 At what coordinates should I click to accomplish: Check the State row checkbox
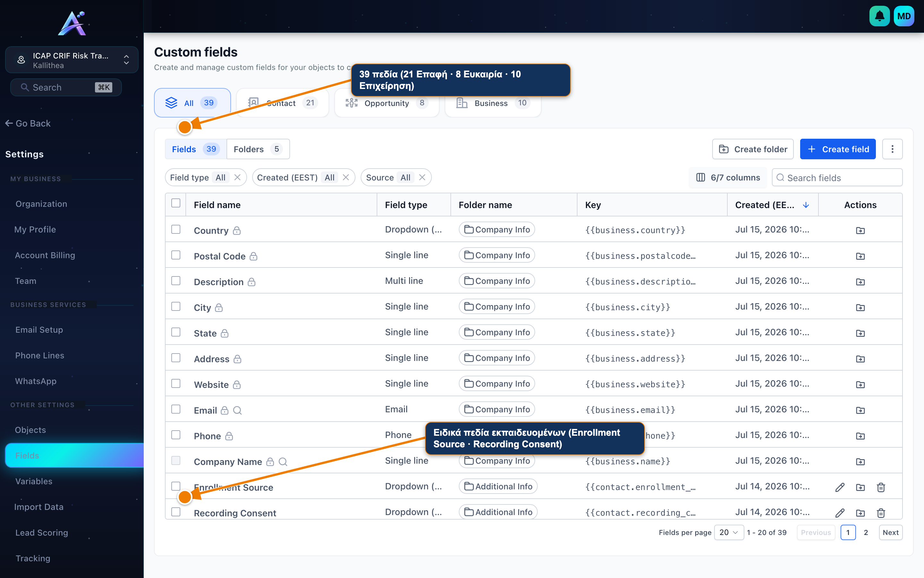pos(175,332)
